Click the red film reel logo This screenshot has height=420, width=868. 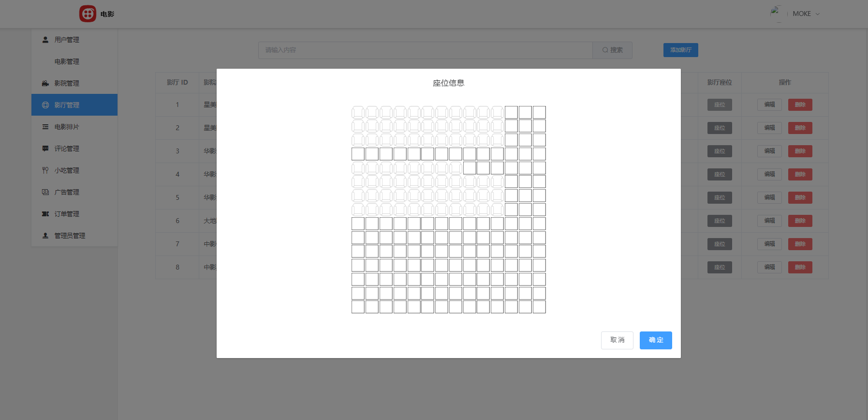[88, 14]
